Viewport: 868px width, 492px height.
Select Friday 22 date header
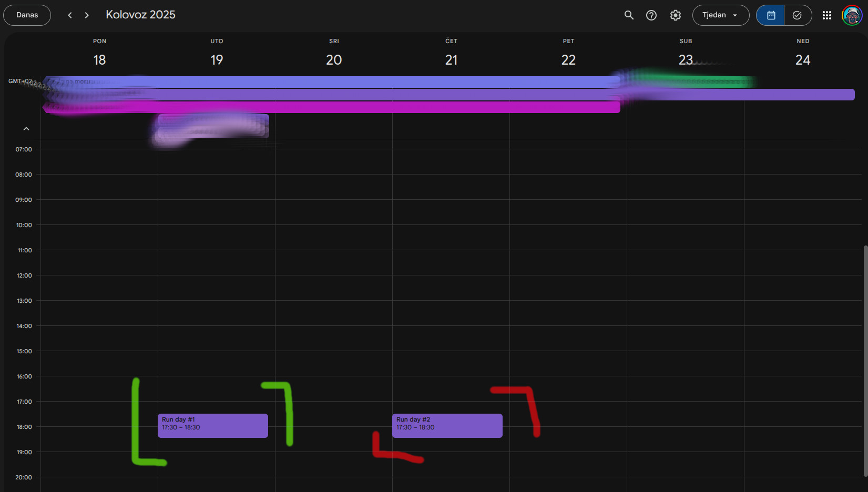click(568, 60)
